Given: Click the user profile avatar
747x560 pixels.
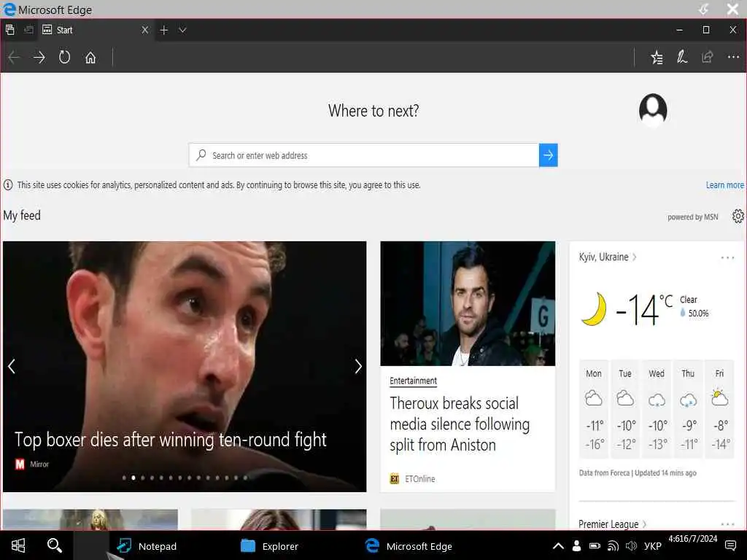Looking at the screenshot, I should point(653,111).
